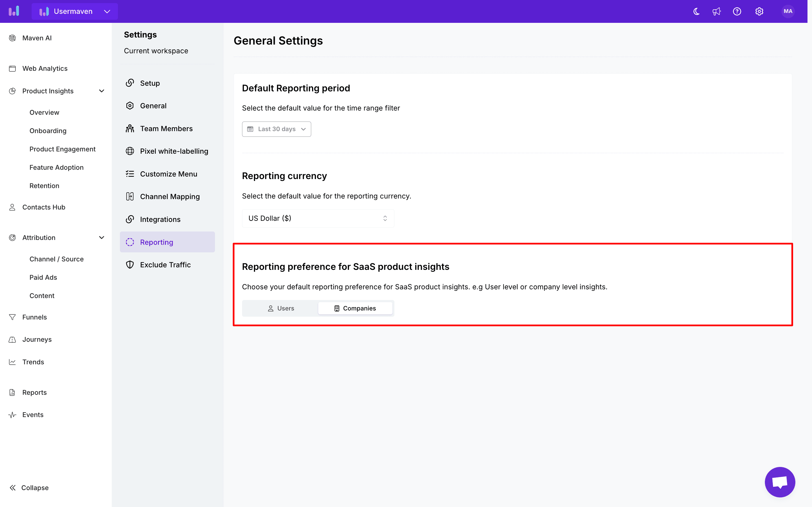The height and width of the screenshot is (507, 812).
Task: Open the Contacts Hub section
Action: click(x=43, y=207)
